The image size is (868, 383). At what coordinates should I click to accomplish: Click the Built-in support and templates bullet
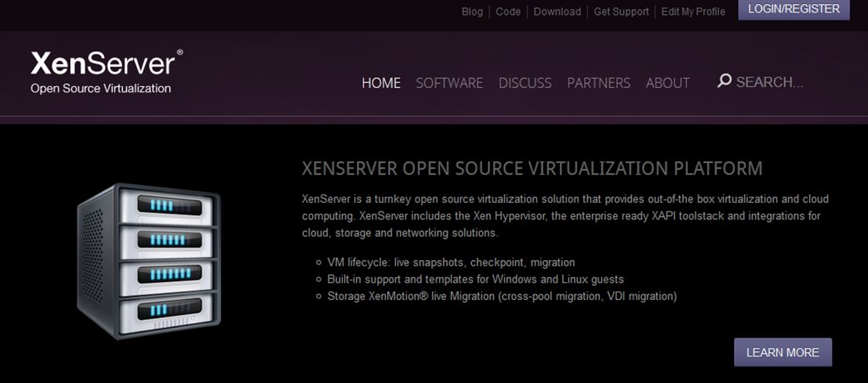(475, 279)
